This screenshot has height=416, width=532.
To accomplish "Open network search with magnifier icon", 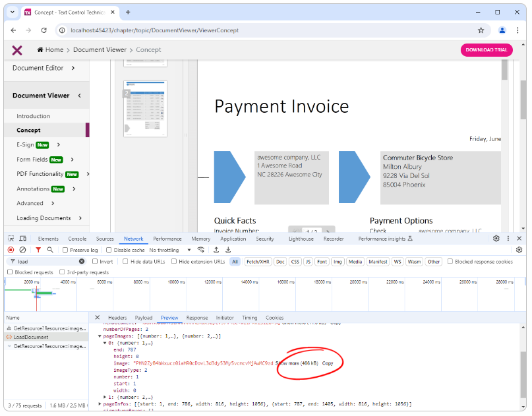I will pyautogui.click(x=50, y=250).
